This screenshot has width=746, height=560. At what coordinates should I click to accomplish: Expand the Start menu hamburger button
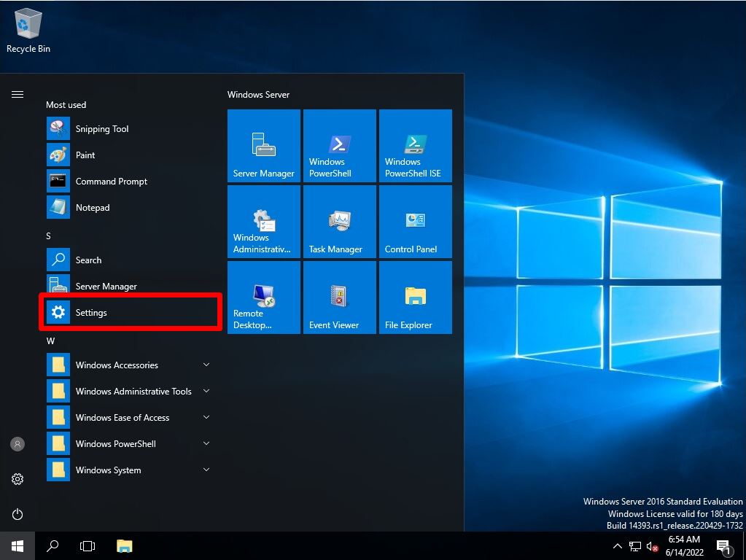[18, 94]
